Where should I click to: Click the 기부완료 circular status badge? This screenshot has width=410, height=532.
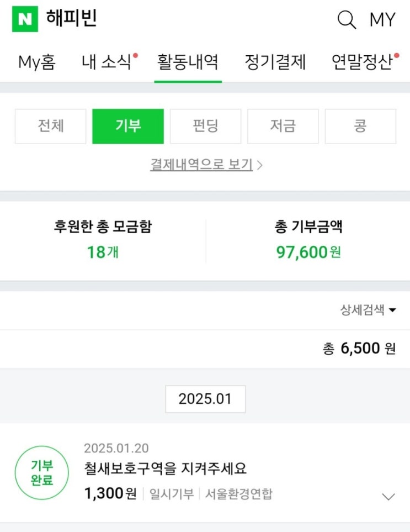pyautogui.click(x=42, y=473)
